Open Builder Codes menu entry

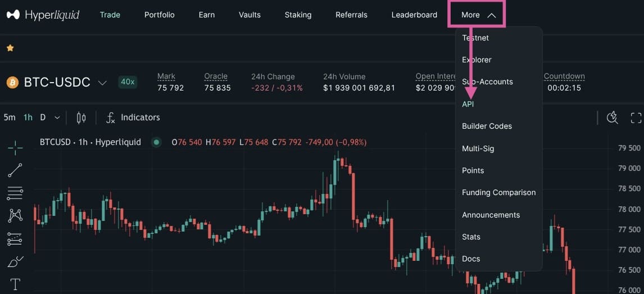tap(487, 126)
